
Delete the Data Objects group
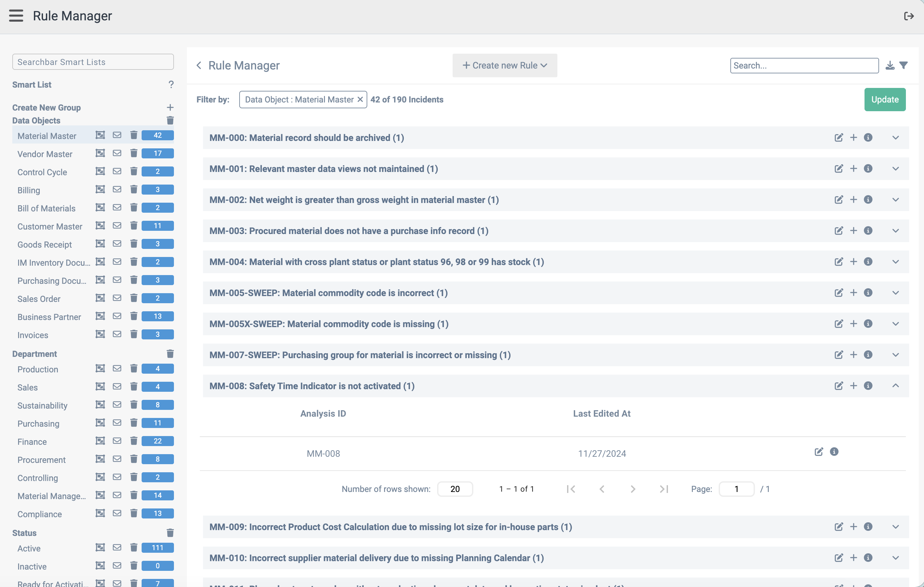click(x=170, y=121)
